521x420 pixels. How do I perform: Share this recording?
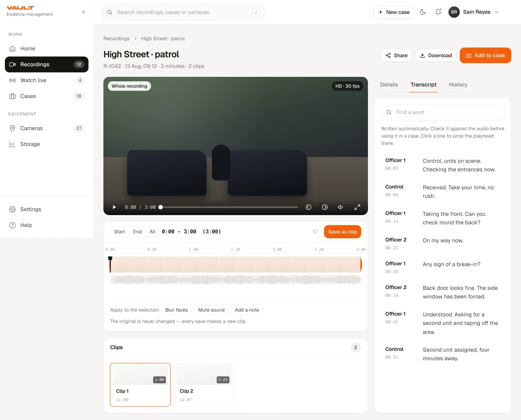point(396,55)
